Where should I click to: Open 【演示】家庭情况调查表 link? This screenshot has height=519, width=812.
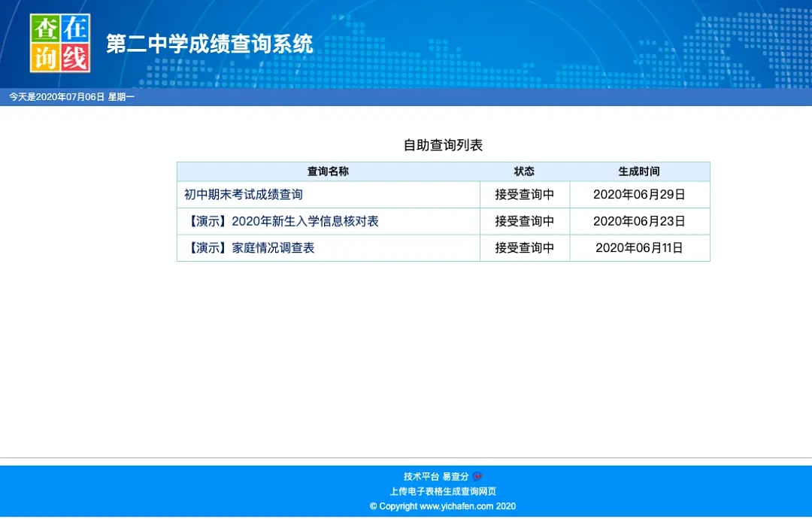250,248
